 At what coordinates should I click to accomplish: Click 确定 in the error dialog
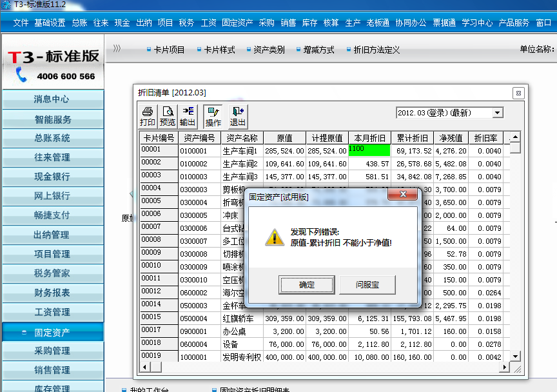click(307, 285)
